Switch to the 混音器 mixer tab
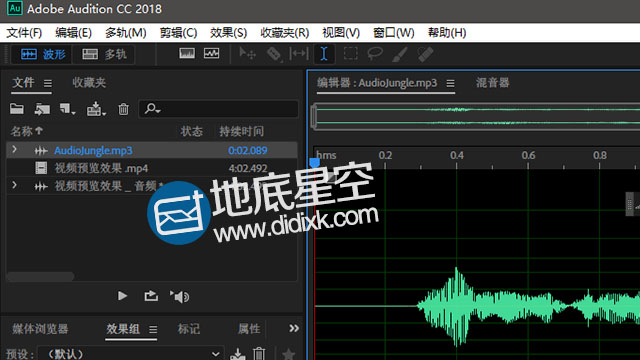 pyautogui.click(x=492, y=83)
